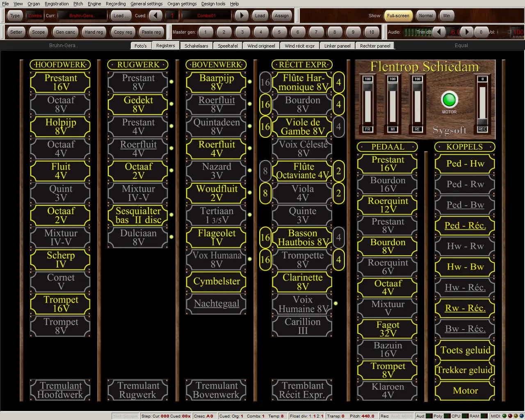Image resolution: width=525 pixels, height=420 pixels.
Task: Enable the Ped - Hw coupler
Action: coord(465,164)
